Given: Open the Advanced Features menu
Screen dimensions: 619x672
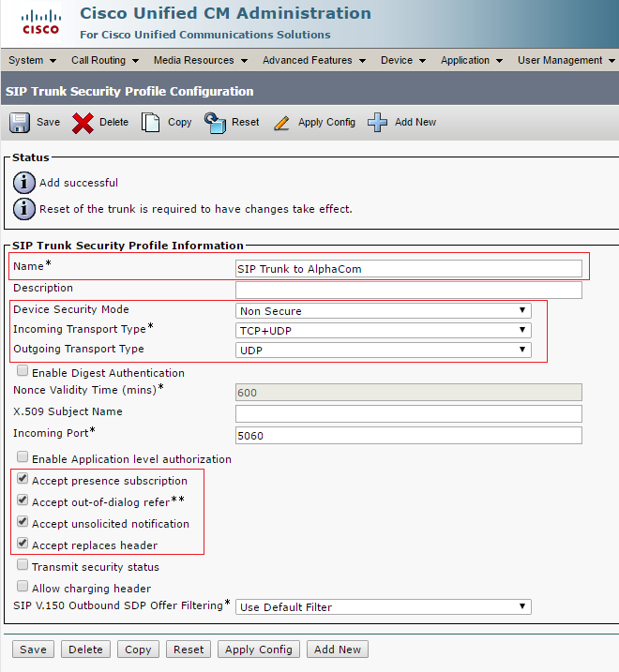Looking at the screenshot, I should click(x=314, y=60).
